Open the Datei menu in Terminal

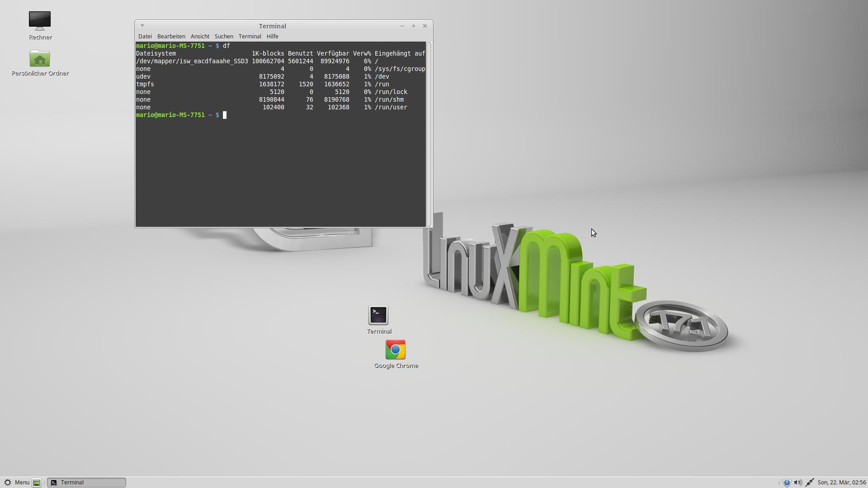coord(145,36)
